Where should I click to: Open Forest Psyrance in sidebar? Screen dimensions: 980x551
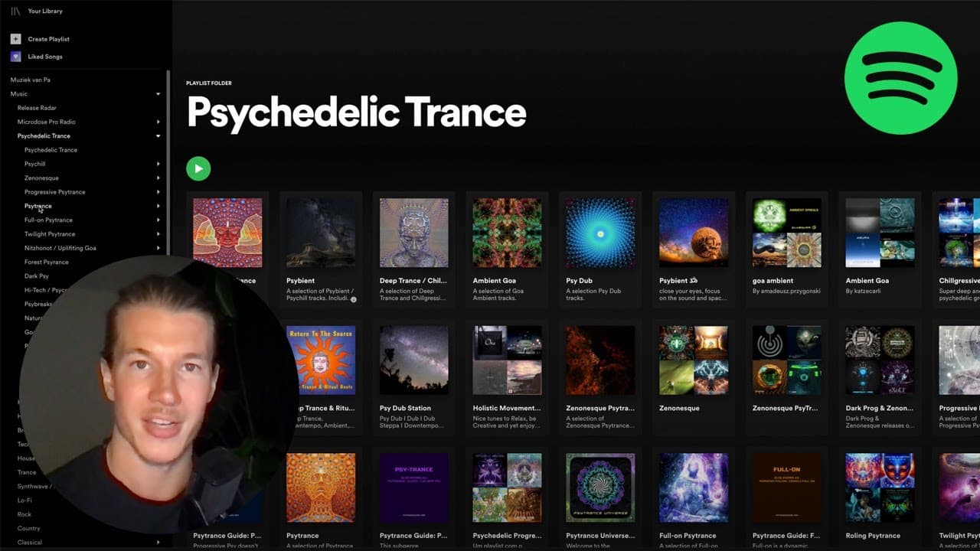coord(46,262)
